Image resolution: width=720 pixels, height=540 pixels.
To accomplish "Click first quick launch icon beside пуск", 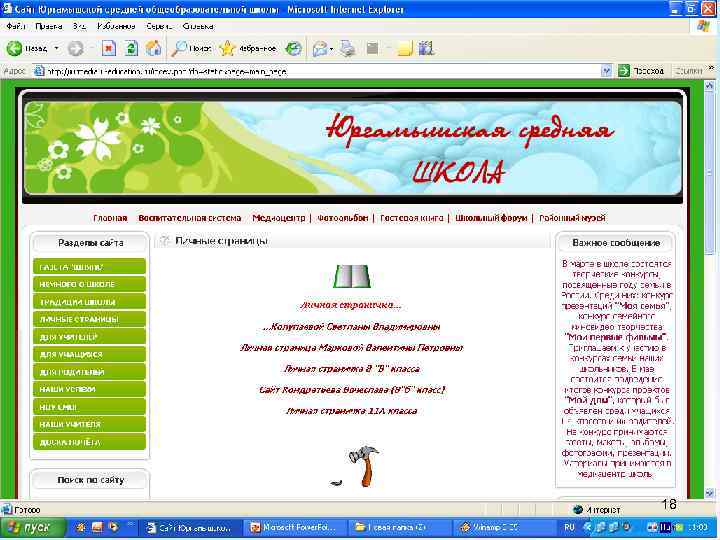I will pos(81,528).
